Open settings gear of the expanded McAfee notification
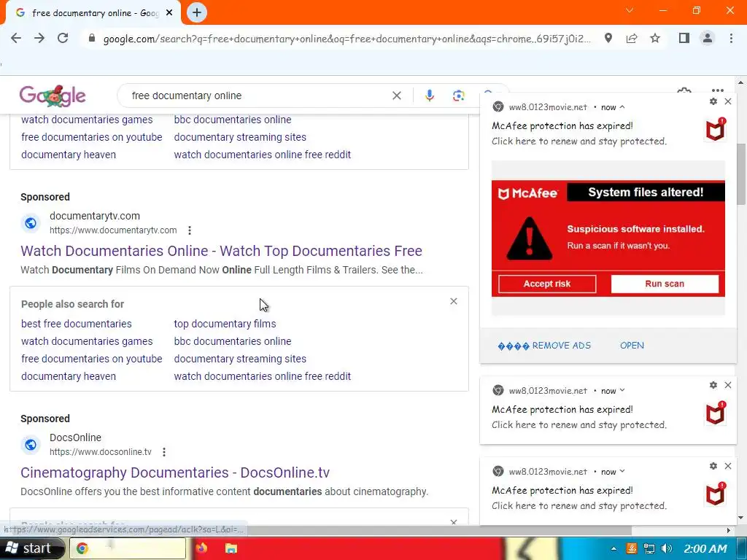Image resolution: width=747 pixels, height=560 pixels. point(713,101)
